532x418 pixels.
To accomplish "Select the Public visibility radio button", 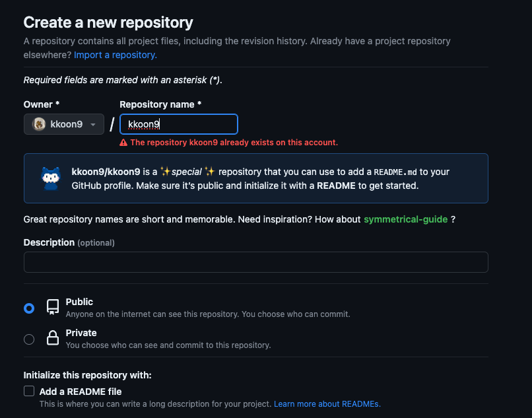I will point(29,308).
